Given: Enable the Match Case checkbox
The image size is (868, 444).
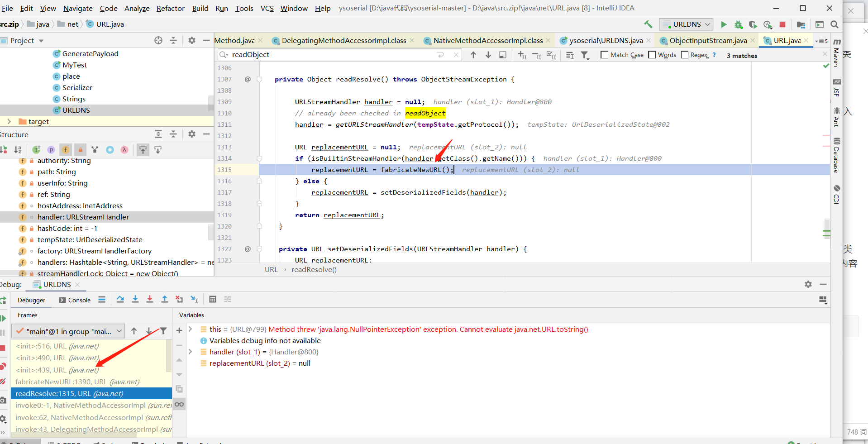Looking at the screenshot, I should [604, 55].
